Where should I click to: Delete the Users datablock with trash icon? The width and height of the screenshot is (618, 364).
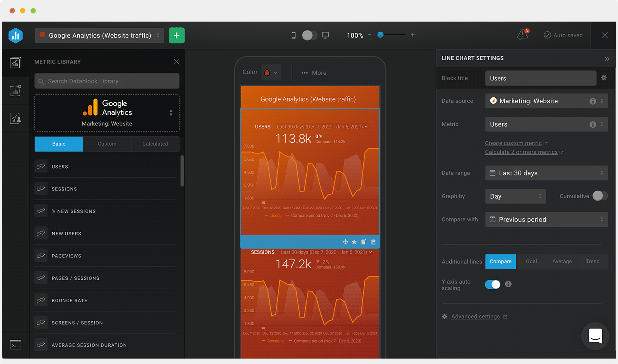[373, 242]
